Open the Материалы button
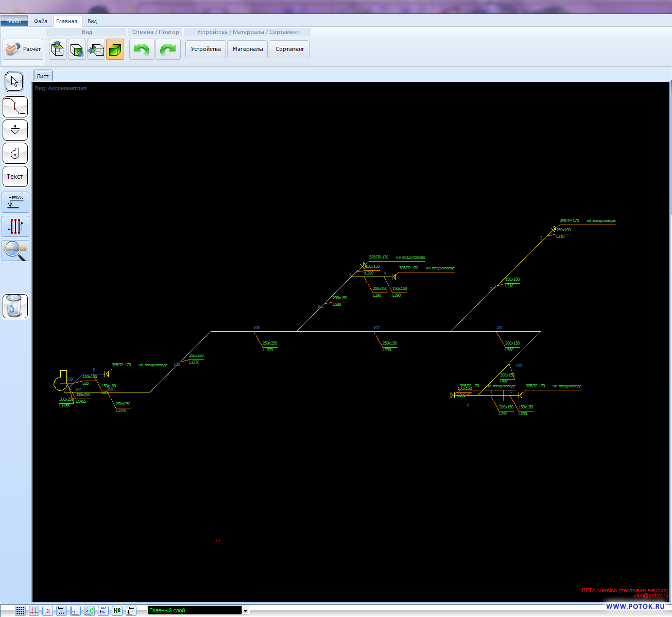This screenshot has height=617, width=672. pyautogui.click(x=248, y=49)
